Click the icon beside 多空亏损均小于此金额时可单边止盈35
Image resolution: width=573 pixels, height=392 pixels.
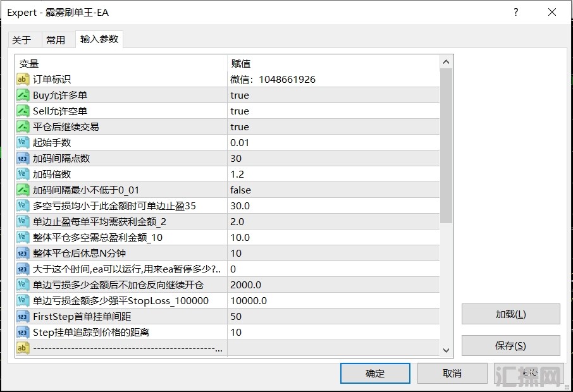coord(22,205)
